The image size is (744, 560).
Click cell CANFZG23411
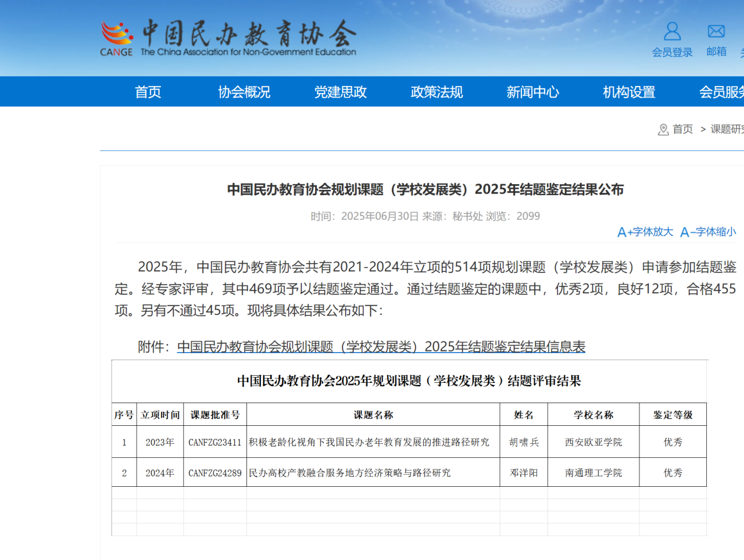215,442
